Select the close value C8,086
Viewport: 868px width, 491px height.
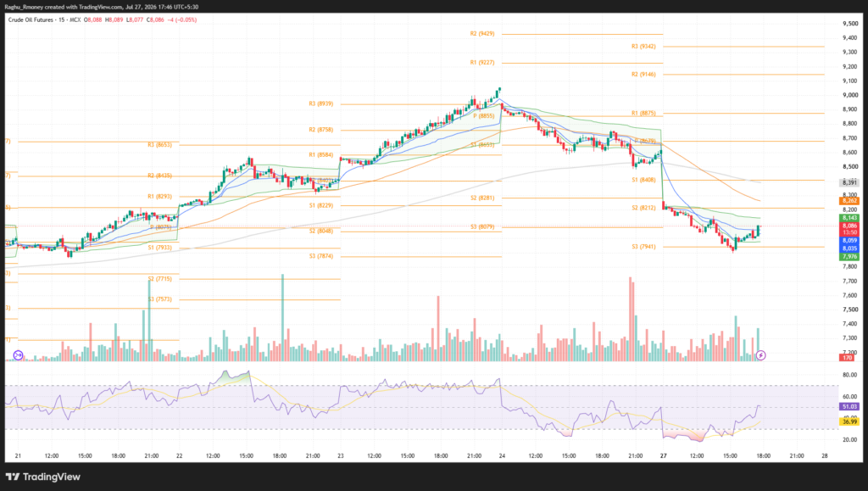point(156,20)
